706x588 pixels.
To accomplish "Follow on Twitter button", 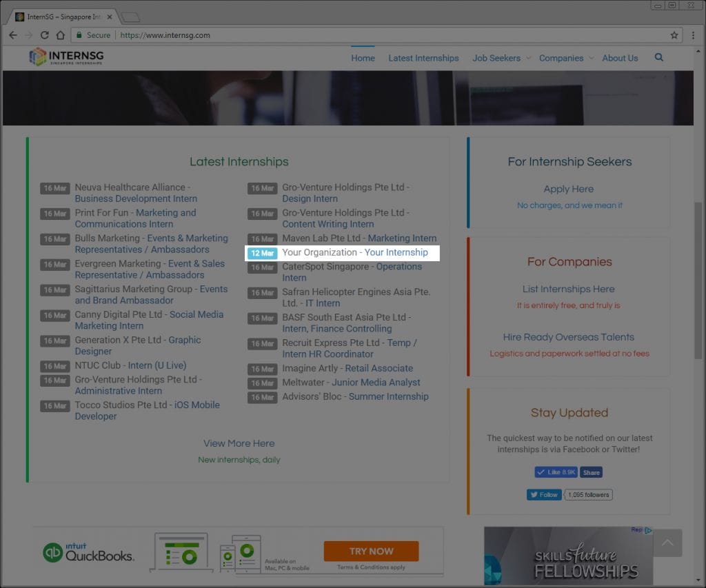I will pos(544,494).
